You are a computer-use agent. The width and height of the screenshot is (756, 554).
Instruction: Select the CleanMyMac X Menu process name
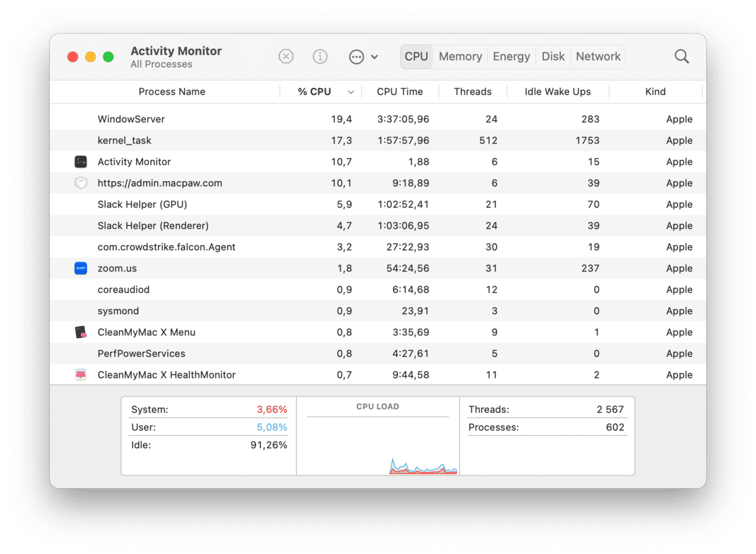click(147, 332)
